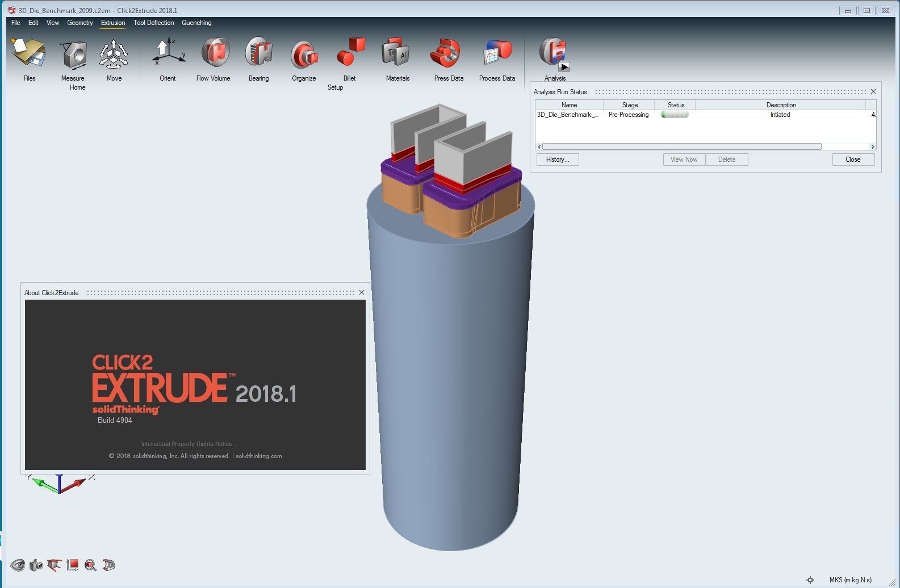The image size is (900, 588).
Task: Click the Delete button in run status
Action: pyautogui.click(x=727, y=159)
